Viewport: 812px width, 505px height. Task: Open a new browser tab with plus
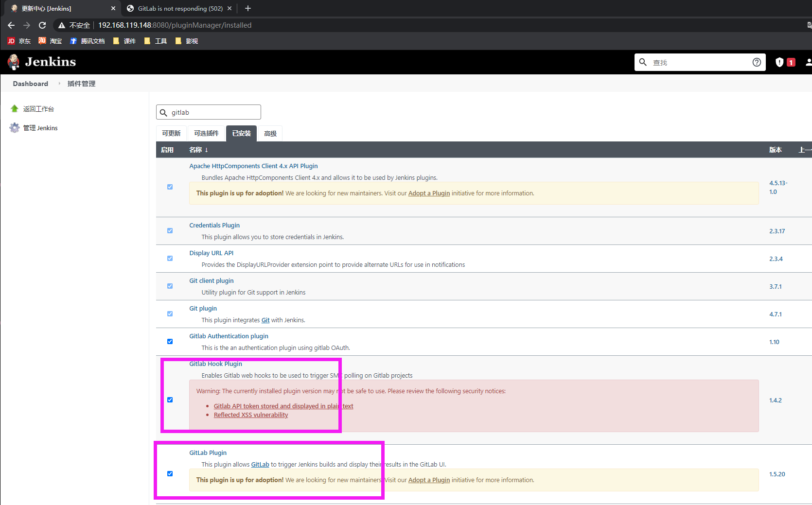coord(248,8)
